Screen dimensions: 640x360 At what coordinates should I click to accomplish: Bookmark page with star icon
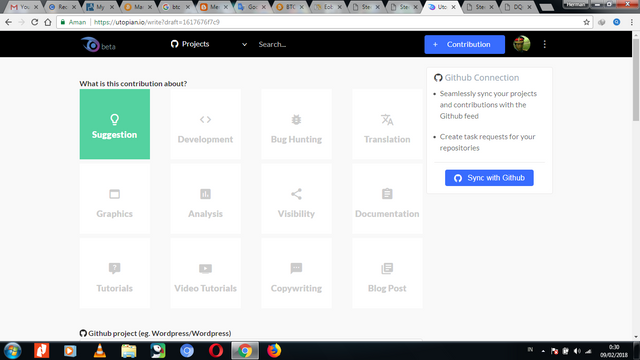(x=587, y=22)
